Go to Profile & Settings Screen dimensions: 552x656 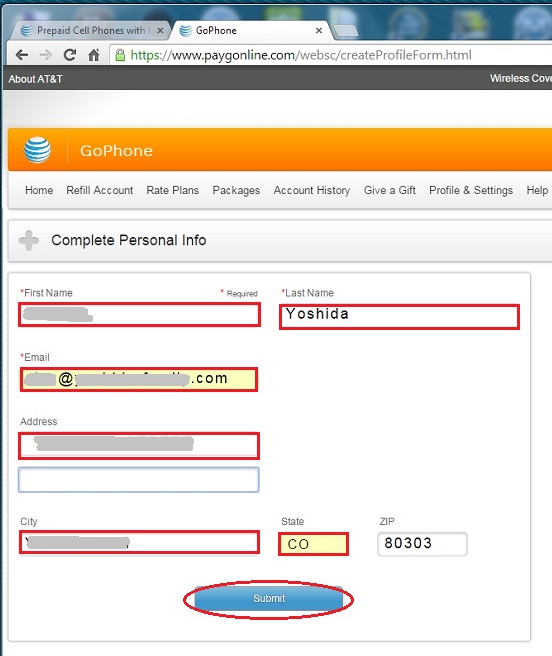click(x=471, y=190)
